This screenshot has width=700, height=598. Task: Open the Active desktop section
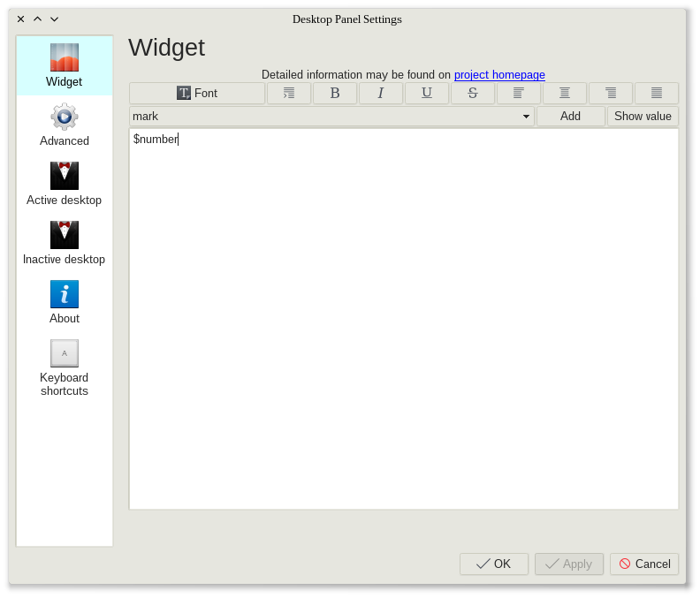(x=65, y=184)
